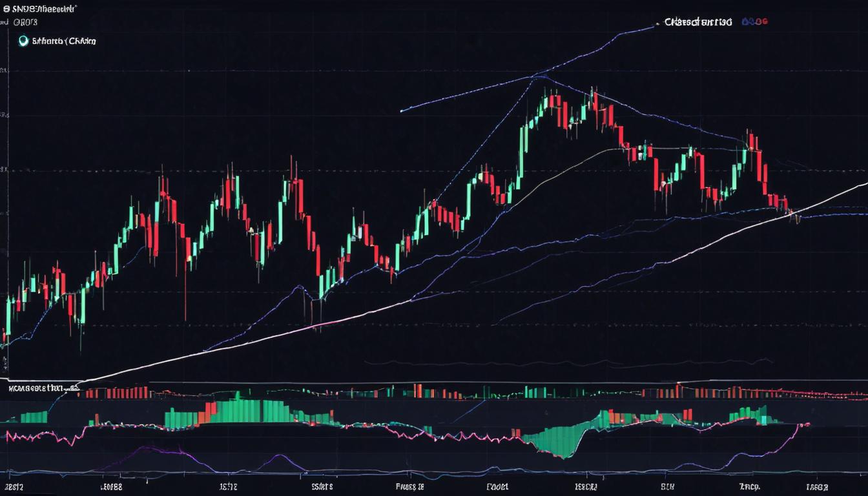Click the leftmost time axis label
This screenshot has width=868, height=496.
point(14,486)
